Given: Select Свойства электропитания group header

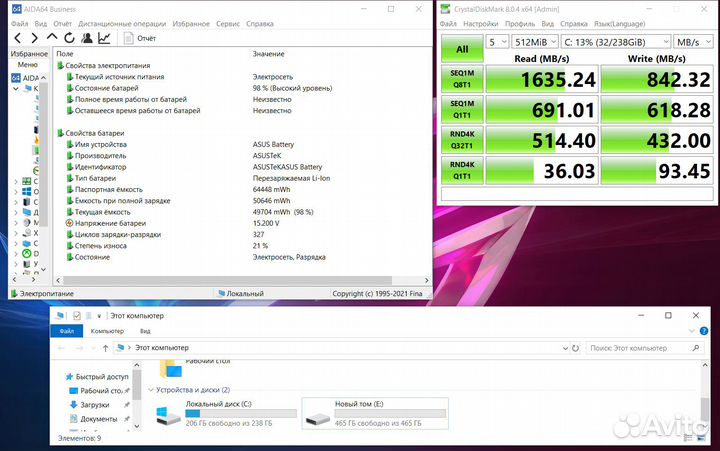Looking at the screenshot, I should pyautogui.click(x=104, y=65).
